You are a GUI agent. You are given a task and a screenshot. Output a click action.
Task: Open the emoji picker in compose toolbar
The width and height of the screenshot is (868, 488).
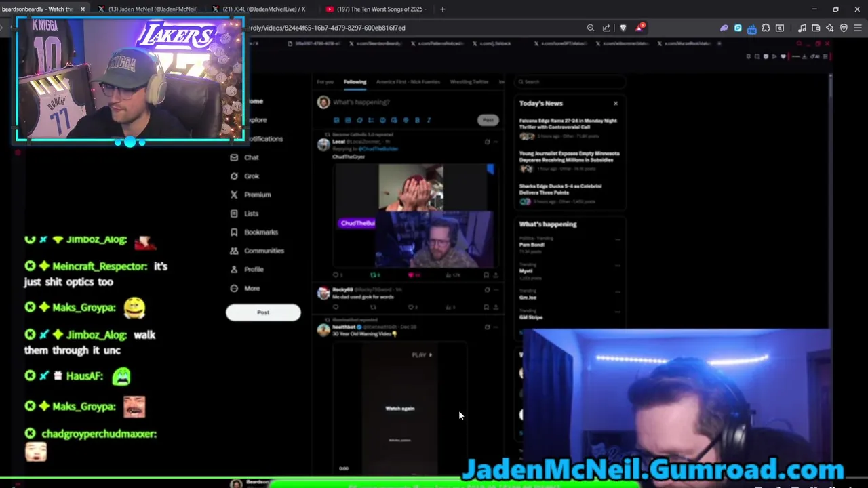pyautogui.click(x=382, y=120)
